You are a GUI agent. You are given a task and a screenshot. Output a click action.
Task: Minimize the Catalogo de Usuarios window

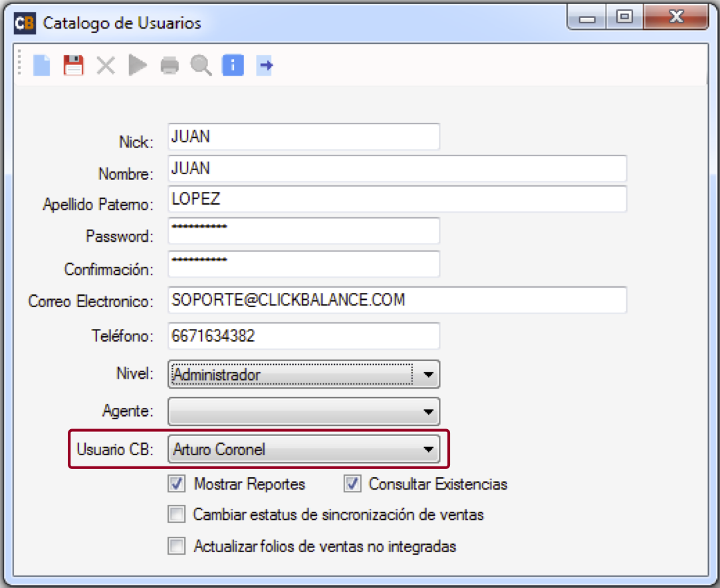pyautogui.click(x=587, y=17)
